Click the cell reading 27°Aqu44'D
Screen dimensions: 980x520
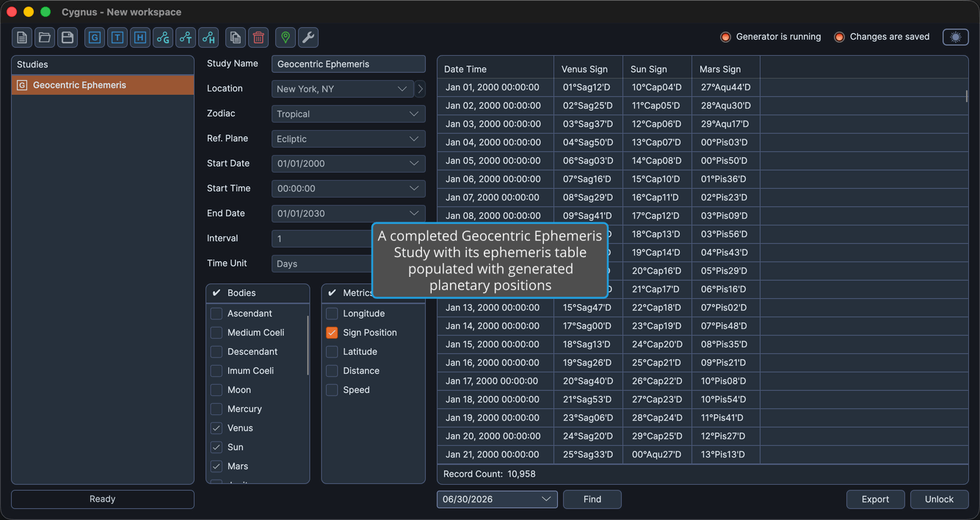click(725, 87)
